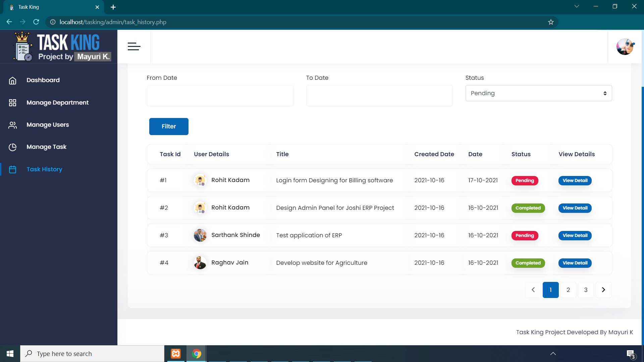
Task: Open Manage Department from the sidebar
Action: (x=57, y=103)
